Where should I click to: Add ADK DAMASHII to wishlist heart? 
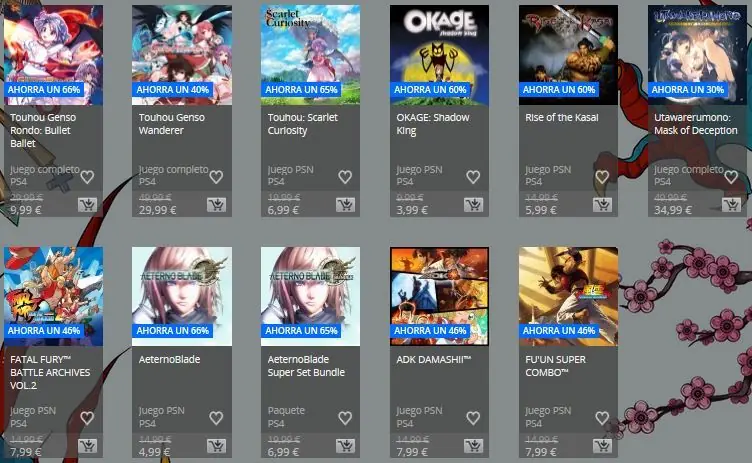pyautogui.click(x=473, y=418)
